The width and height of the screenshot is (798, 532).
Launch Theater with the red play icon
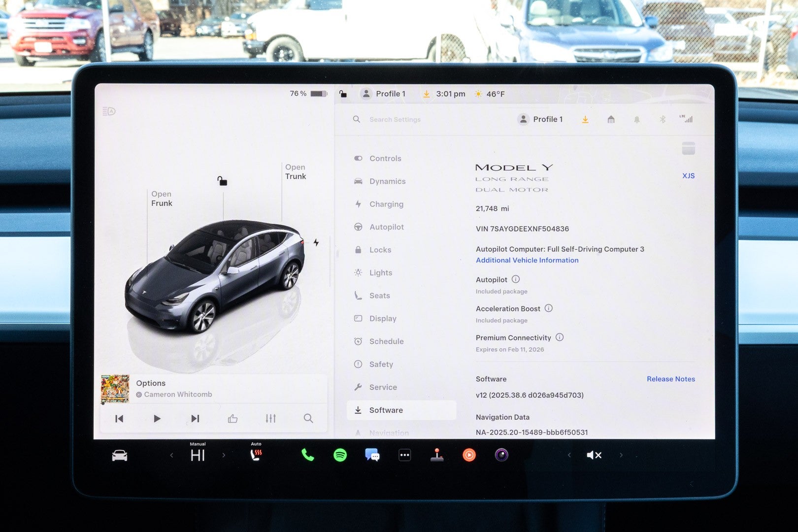pos(469,455)
